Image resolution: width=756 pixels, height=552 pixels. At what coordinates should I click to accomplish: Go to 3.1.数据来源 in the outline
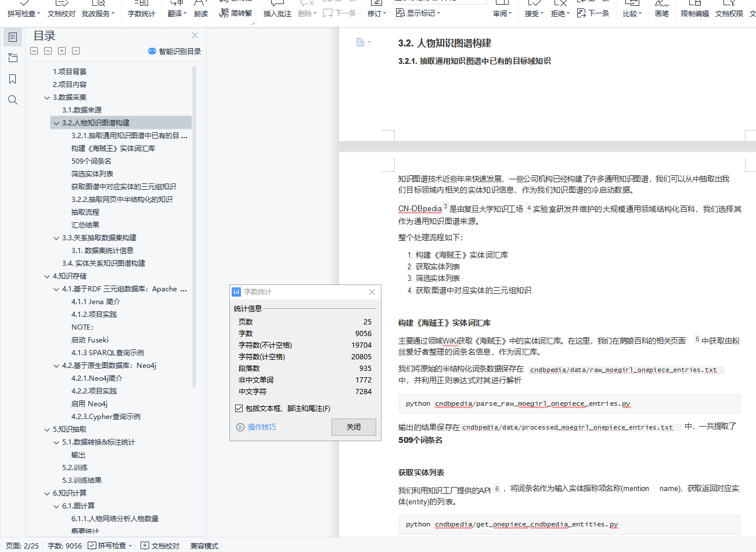pyautogui.click(x=82, y=110)
